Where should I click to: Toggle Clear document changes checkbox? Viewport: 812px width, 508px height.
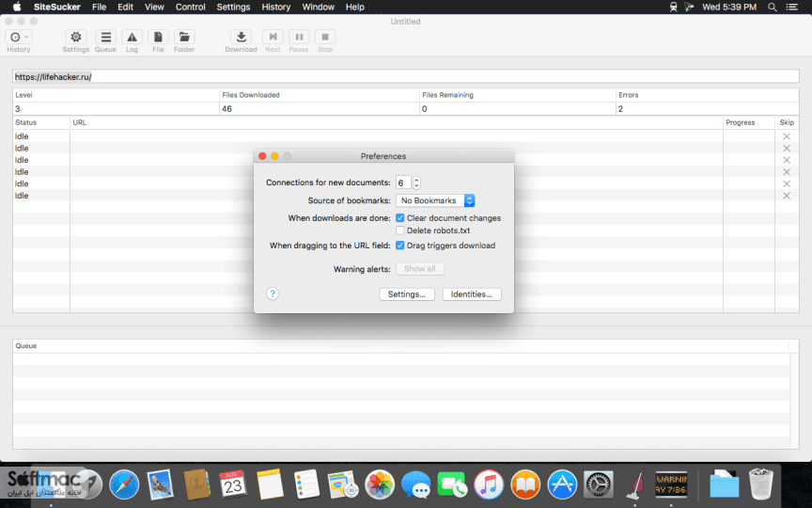pos(399,217)
